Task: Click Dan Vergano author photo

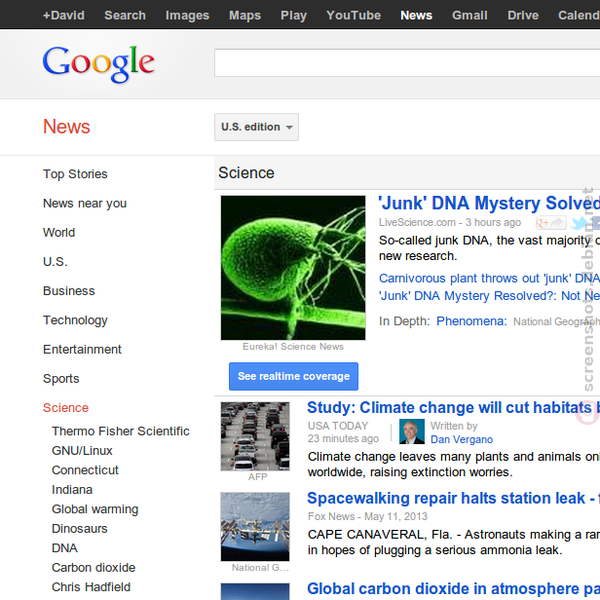Action: 412,432
